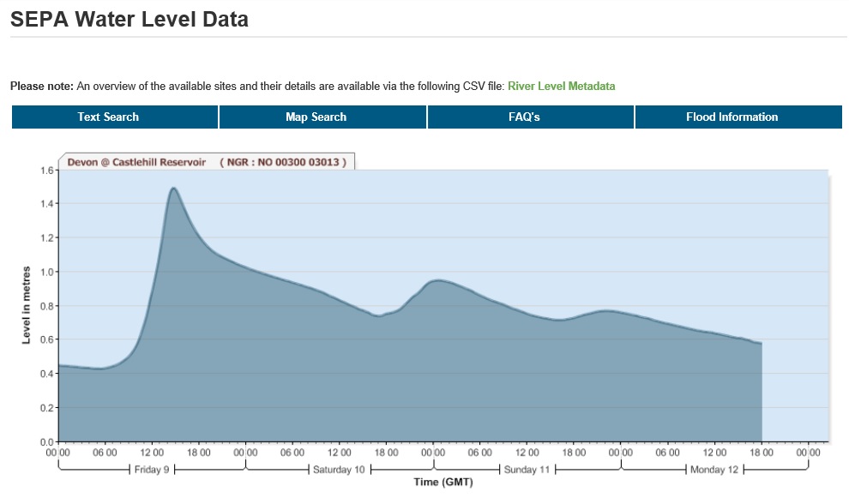Viewport: 849px width, 504px height.
Task: Click the "Level in metres" axis title
Action: click(27, 305)
